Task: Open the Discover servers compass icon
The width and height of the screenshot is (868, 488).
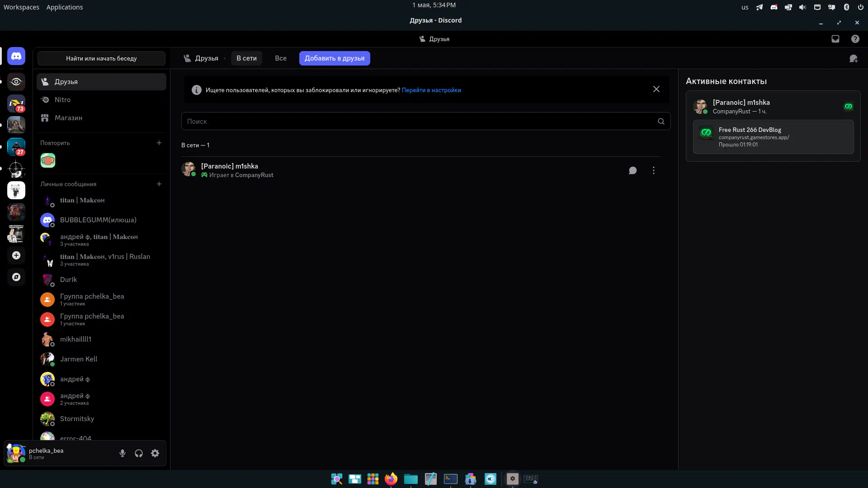Action: (16, 277)
